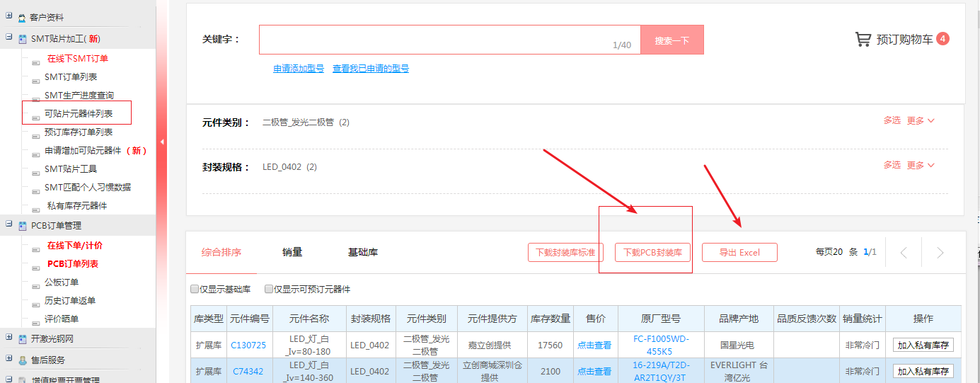
Task: Expand 更多 in the 元件类别 row
Action: [x=920, y=121]
